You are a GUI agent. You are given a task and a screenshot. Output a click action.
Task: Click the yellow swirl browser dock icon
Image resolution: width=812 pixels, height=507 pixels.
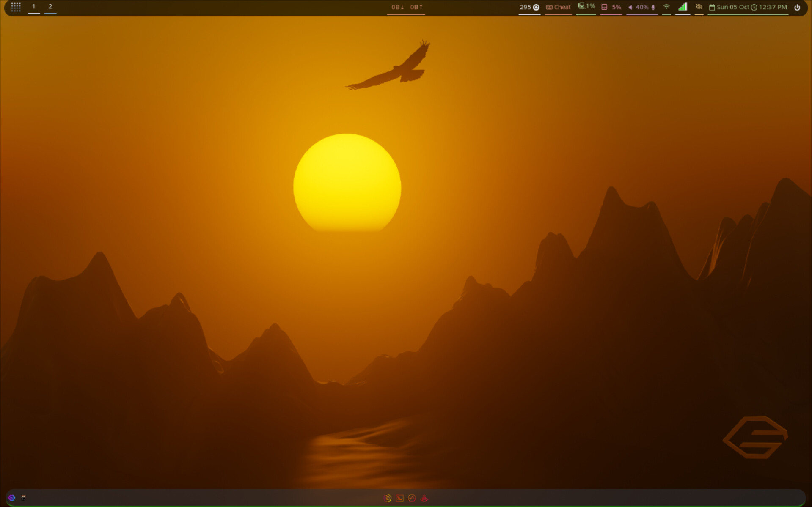tap(387, 498)
